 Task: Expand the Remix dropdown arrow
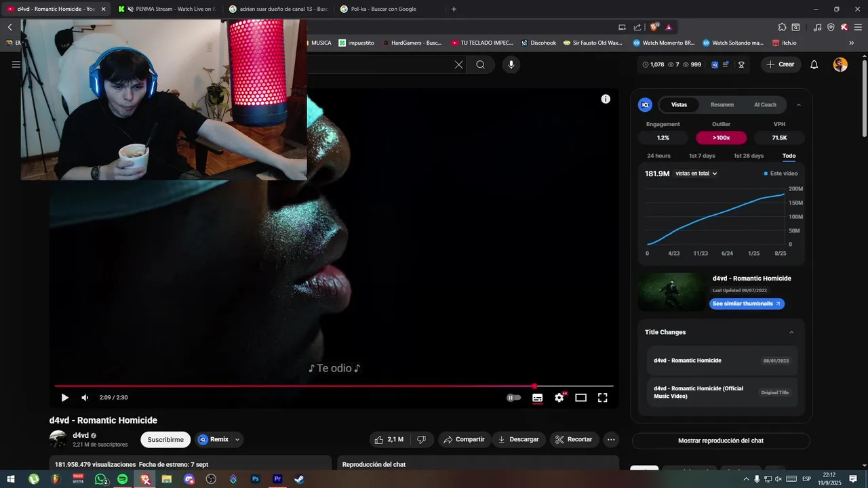coord(237,439)
